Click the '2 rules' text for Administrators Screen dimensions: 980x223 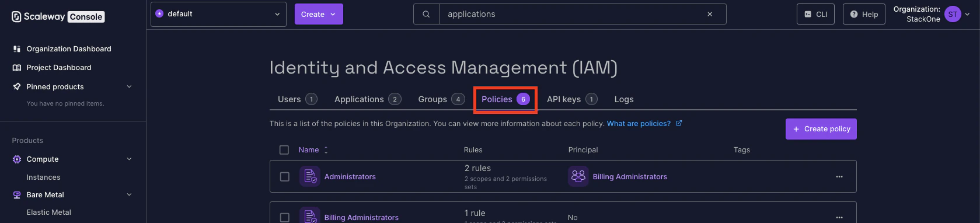pos(477,168)
